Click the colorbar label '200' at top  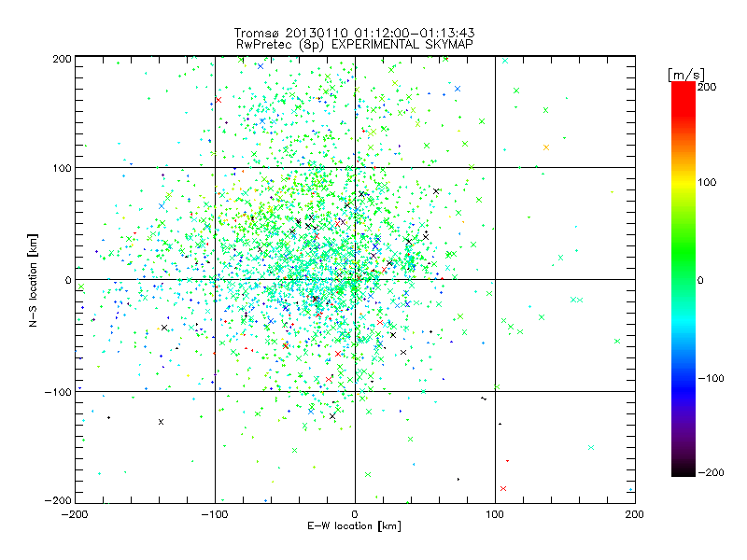pos(707,87)
